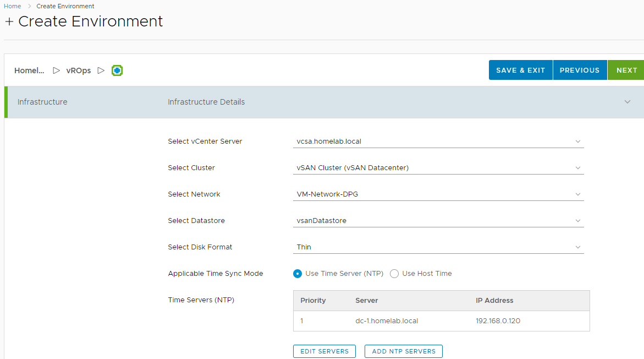This screenshot has width=644, height=359.
Task: Click the Create Environment breadcrumb text
Action: coord(65,6)
